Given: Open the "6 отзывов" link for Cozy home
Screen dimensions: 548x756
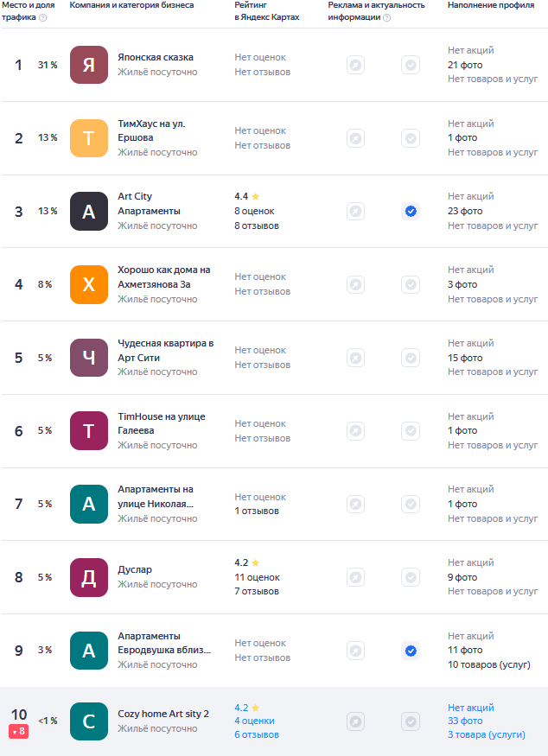Looking at the screenshot, I should point(257,735).
